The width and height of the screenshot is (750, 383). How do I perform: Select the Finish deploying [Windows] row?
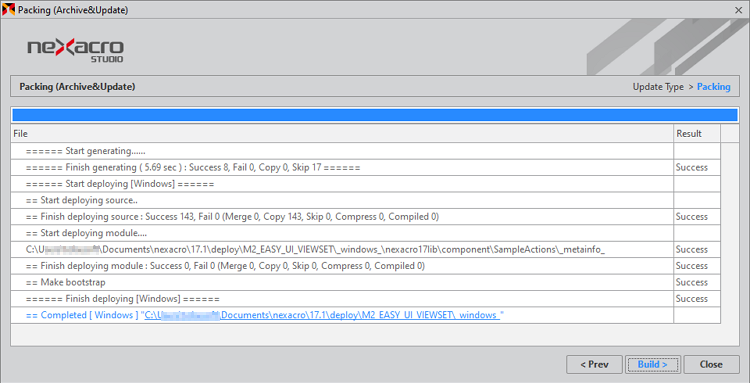point(366,298)
